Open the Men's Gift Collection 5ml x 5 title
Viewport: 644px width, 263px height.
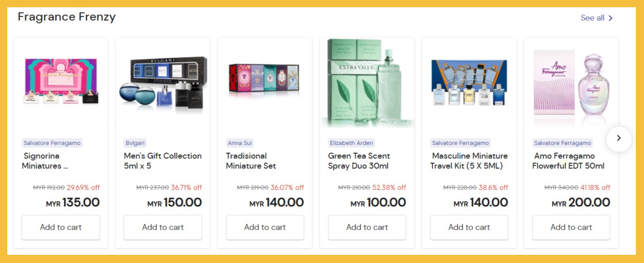[x=163, y=161]
